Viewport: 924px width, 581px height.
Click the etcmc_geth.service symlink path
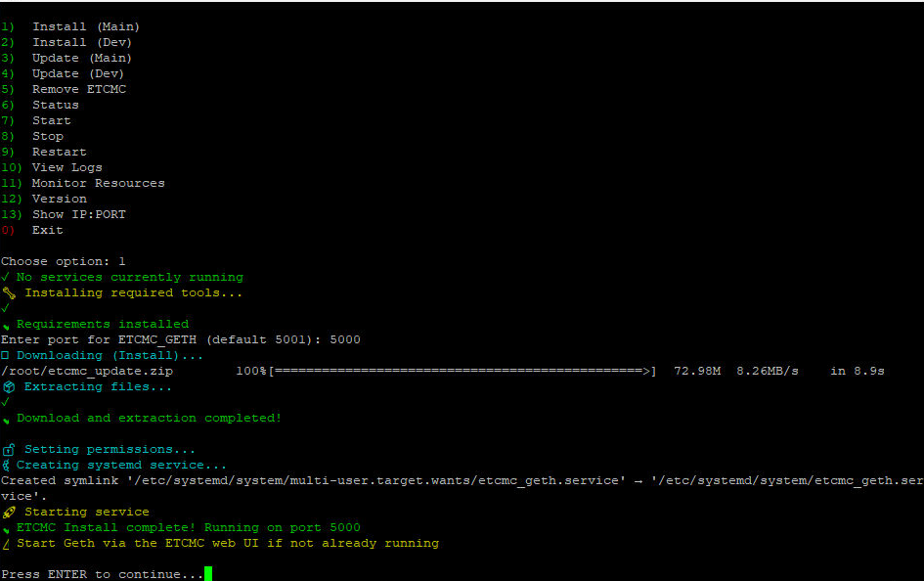coord(391,479)
